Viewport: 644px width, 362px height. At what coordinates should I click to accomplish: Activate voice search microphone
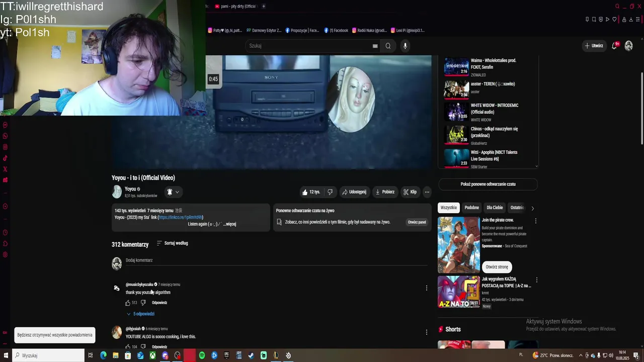(x=405, y=46)
